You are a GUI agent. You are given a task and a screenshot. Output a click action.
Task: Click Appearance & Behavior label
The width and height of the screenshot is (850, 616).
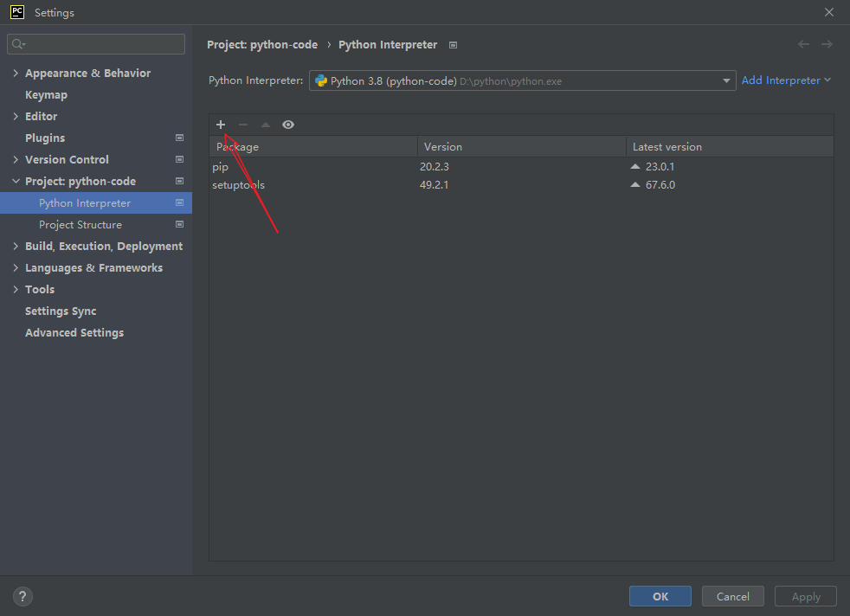(87, 74)
